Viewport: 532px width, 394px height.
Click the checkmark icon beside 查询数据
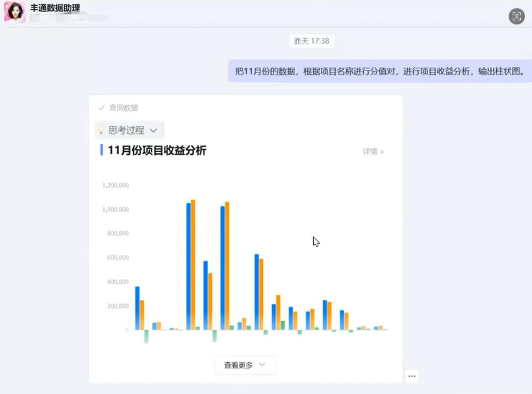coord(101,107)
